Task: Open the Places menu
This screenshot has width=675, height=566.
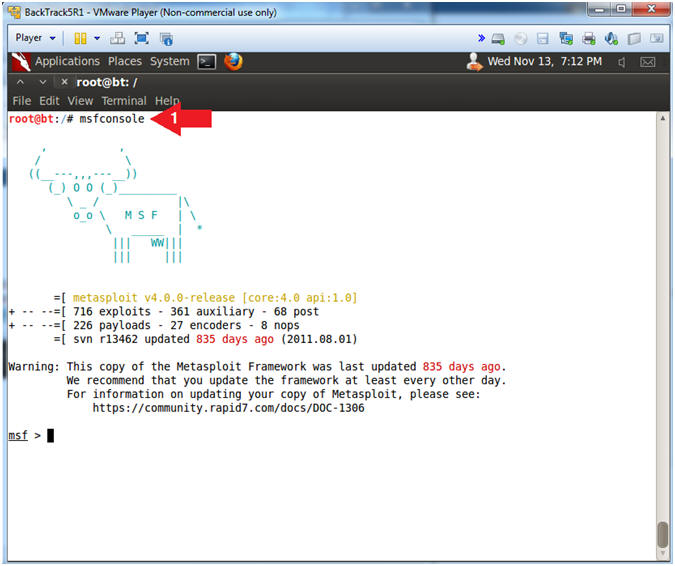Action: pos(125,62)
